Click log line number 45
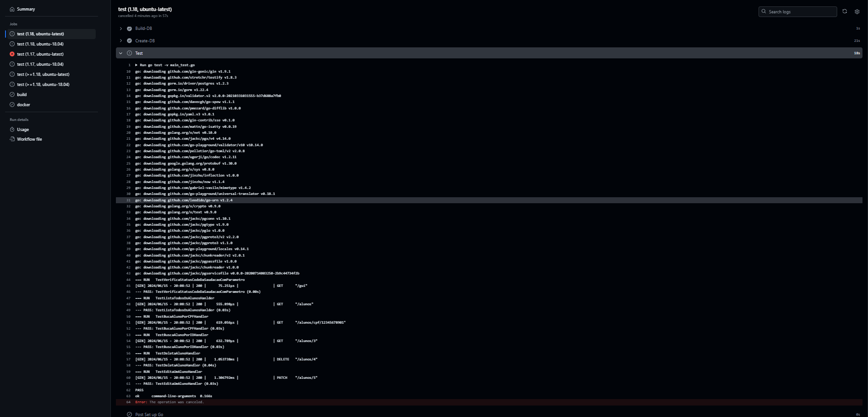 pyautogui.click(x=128, y=286)
